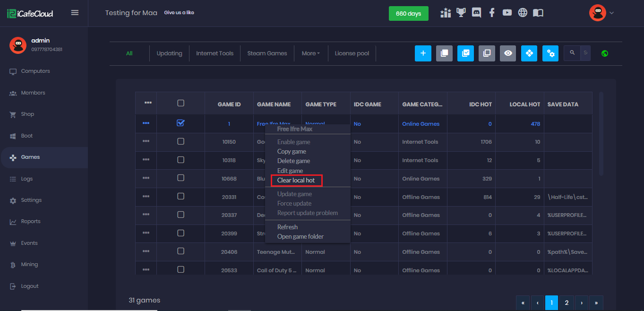
Task: Click the search input field
Action: (x=585, y=53)
